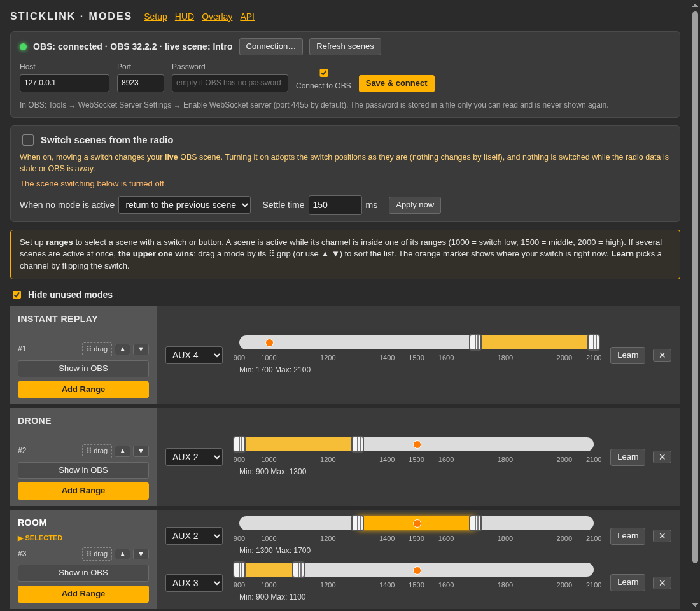Open the 'When no mode is active' dropdown
This screenshot has width=700, height=611.
(185, 205)
